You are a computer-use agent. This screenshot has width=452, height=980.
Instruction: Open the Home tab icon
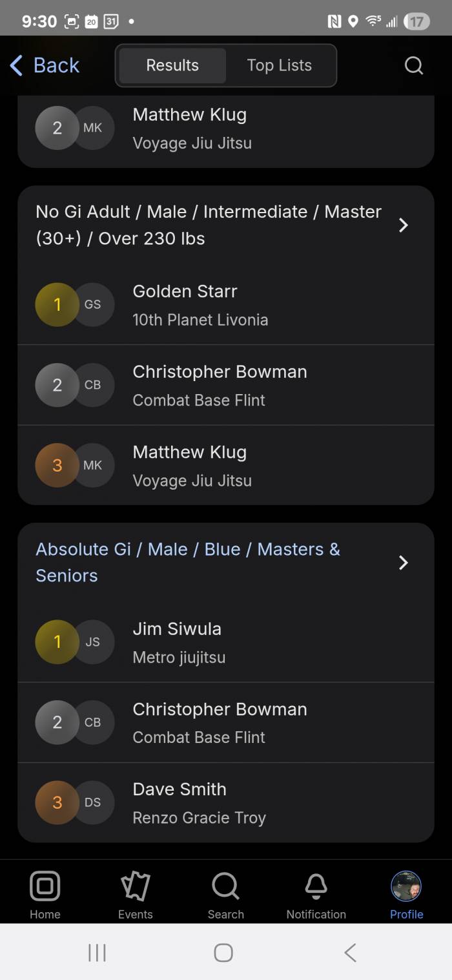click(x=45, y=886)
